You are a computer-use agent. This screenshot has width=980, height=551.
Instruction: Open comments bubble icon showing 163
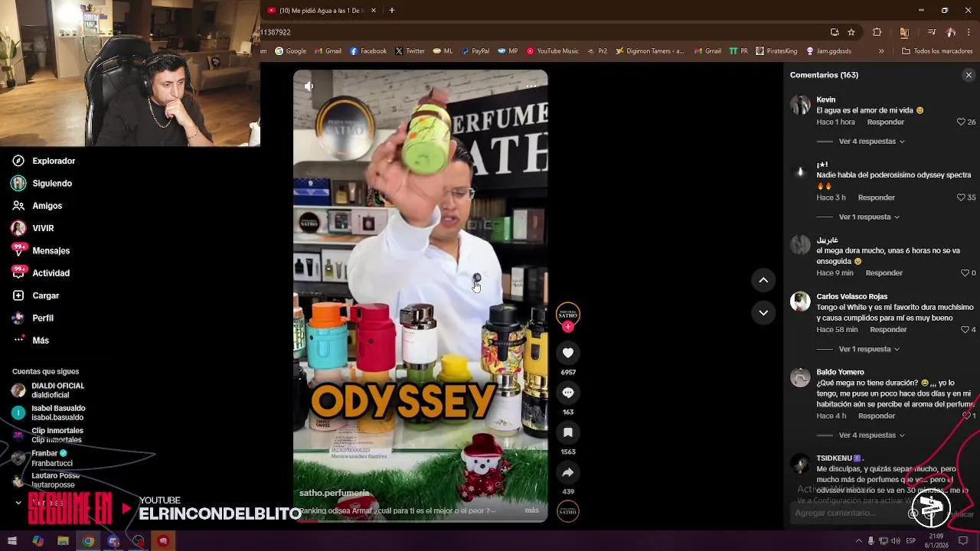568,393
